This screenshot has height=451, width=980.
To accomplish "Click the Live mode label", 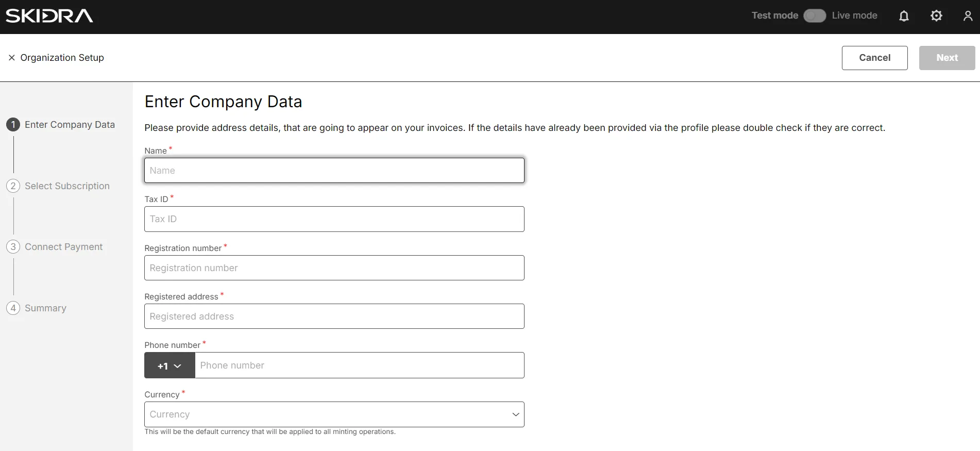I will (854, 15).
